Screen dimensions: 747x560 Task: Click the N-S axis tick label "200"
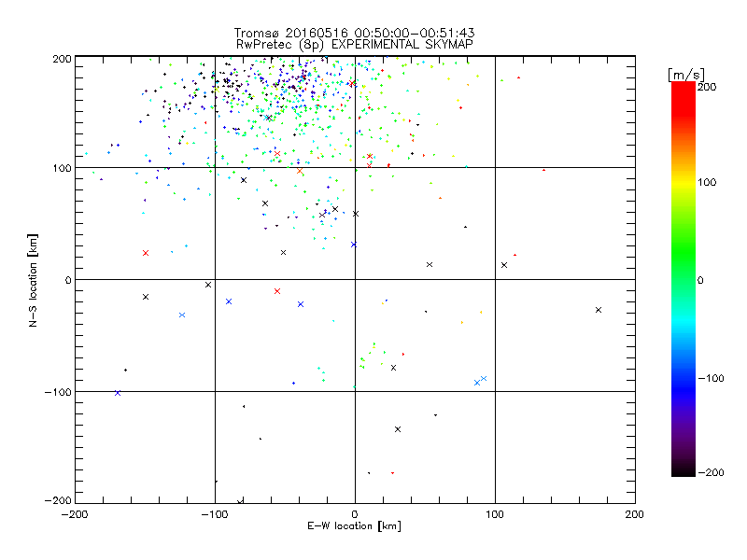(x=62, y=59)
